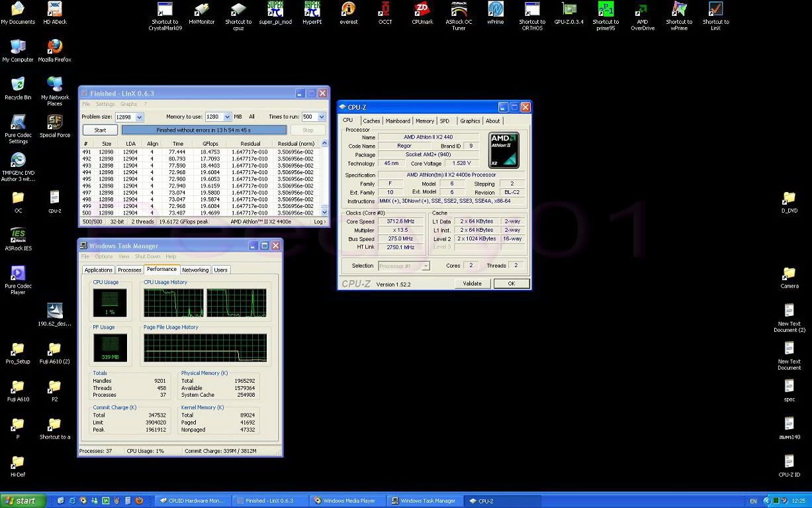Open LinX File menu
The image size is (812, 508).
(86, 104)
